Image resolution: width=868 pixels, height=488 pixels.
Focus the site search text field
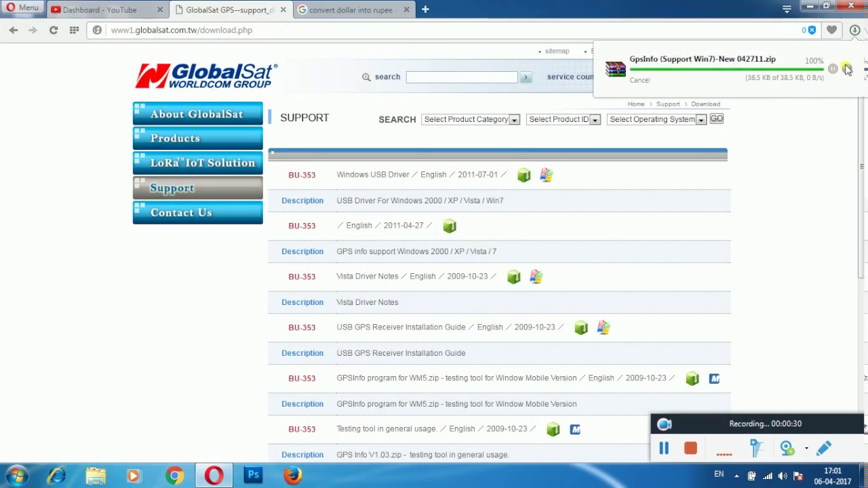[x=461, y=77]
